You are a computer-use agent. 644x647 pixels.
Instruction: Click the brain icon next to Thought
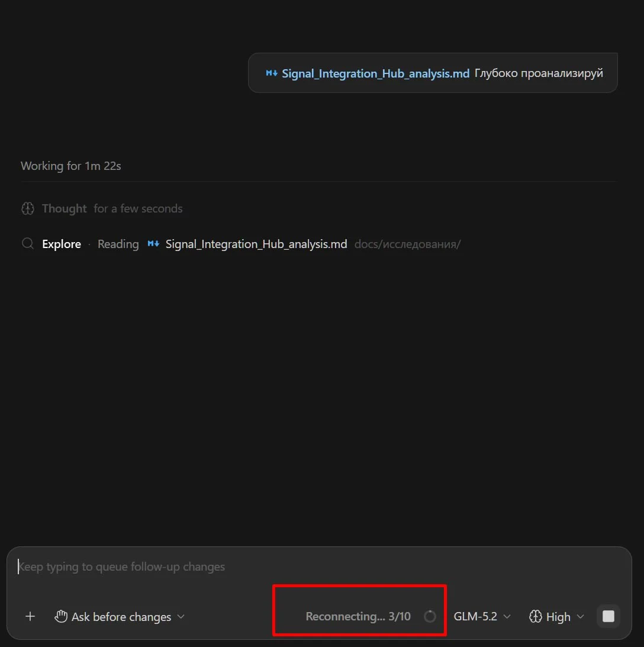(28, 208)
